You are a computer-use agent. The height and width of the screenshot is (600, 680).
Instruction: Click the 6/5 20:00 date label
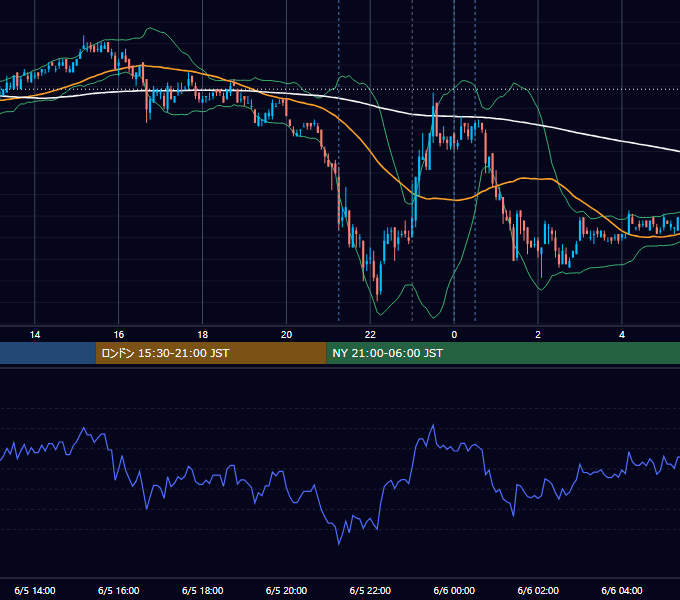pyautogui.click(x=286, y=590)
